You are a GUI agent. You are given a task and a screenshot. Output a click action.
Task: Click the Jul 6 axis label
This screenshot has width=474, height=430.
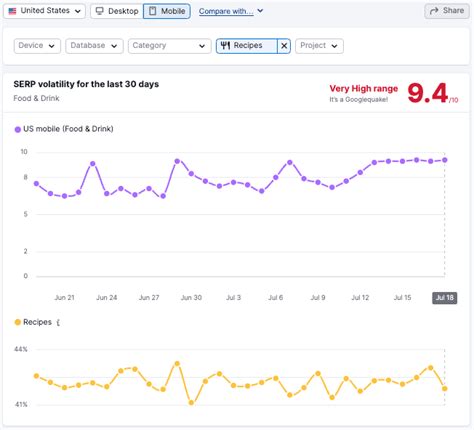click(x=276, y=297)
